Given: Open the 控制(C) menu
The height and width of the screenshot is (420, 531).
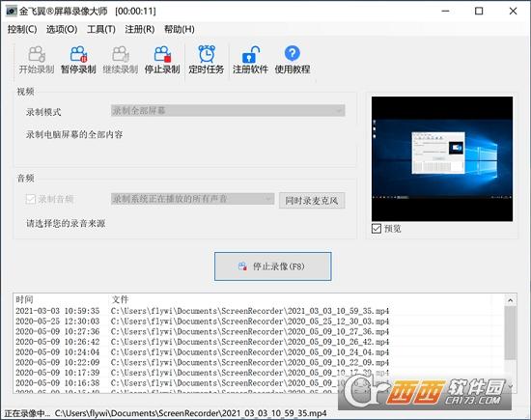Looking at the screenshot, I should pyautogui.click(x=22, y=30).
